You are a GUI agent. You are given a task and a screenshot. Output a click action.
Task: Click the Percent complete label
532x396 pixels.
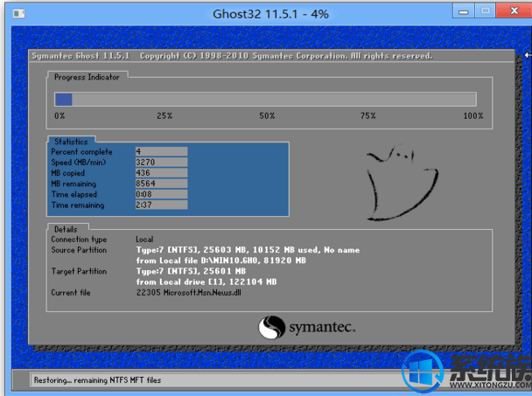coord(81,152)
